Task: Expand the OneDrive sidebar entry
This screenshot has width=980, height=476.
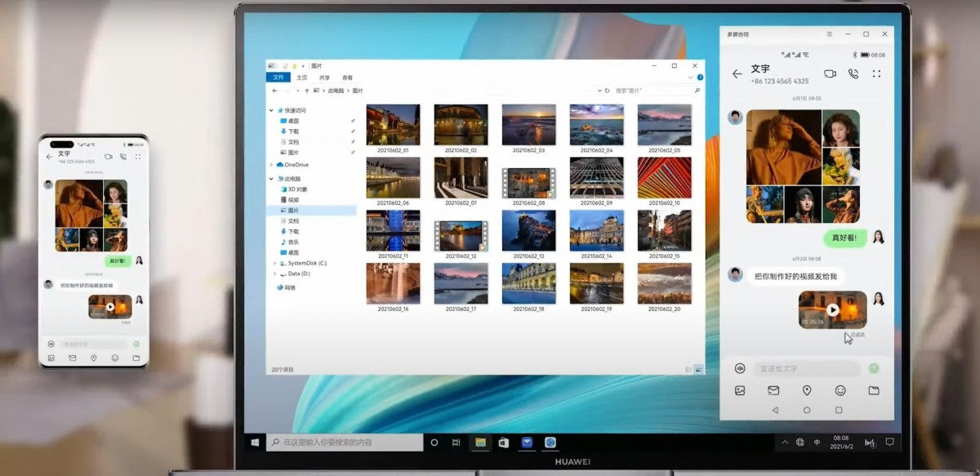Action: [270, 164]
